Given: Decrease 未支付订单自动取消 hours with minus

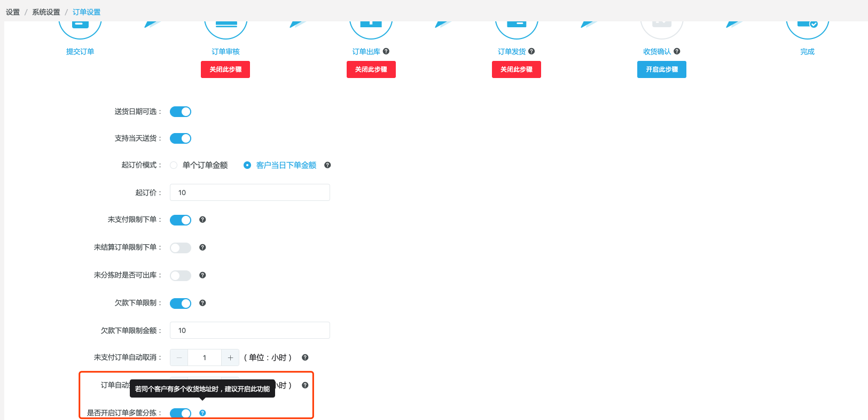Looking at the screenshot, I should pos(179,357).
